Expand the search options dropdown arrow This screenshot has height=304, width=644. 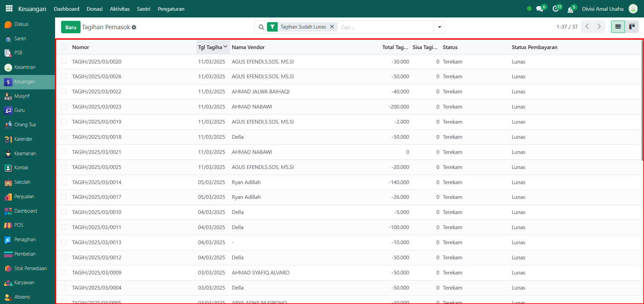click(439, 27)
